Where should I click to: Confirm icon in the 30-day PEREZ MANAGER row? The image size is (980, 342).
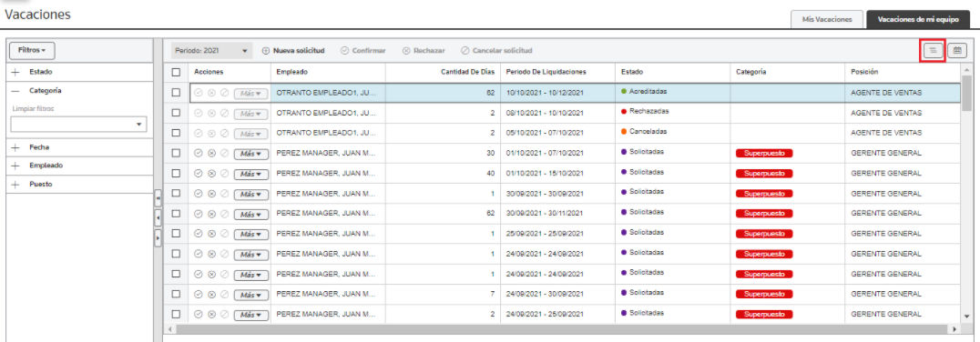(x=199, y=154)
